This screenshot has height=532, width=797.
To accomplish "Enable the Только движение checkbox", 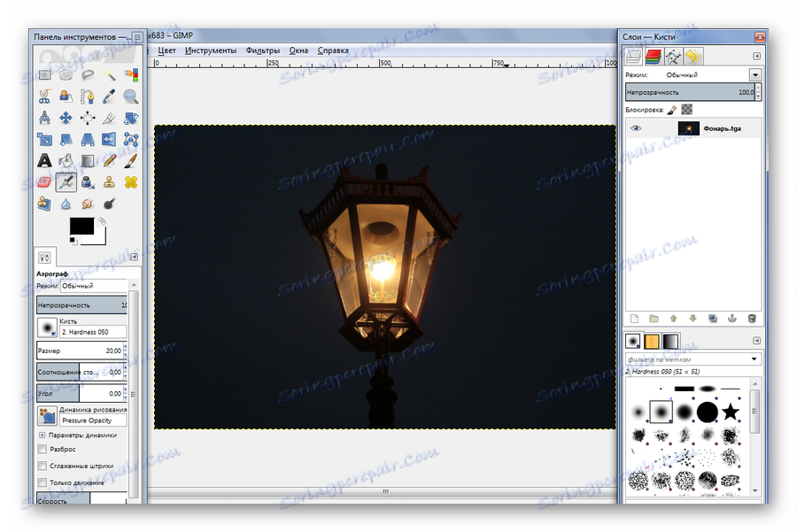I will 42,482.
